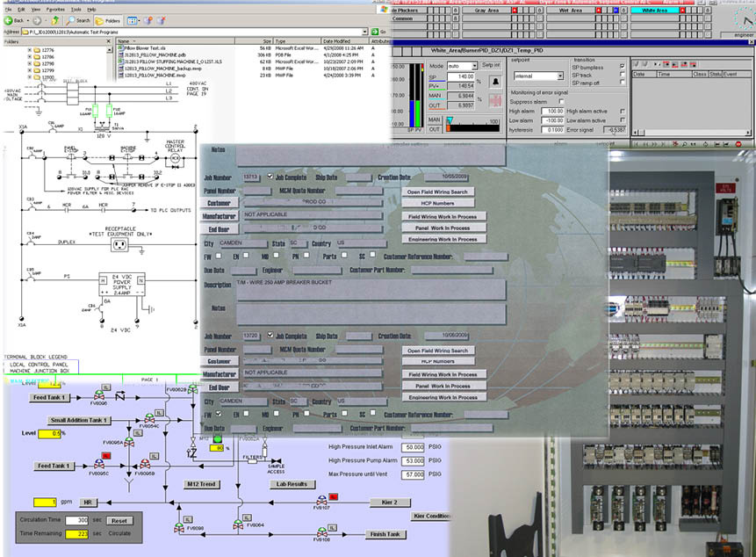Click the FV6107 valve icon
Screen dimensions: 756x557
click(x=321, y=501)
